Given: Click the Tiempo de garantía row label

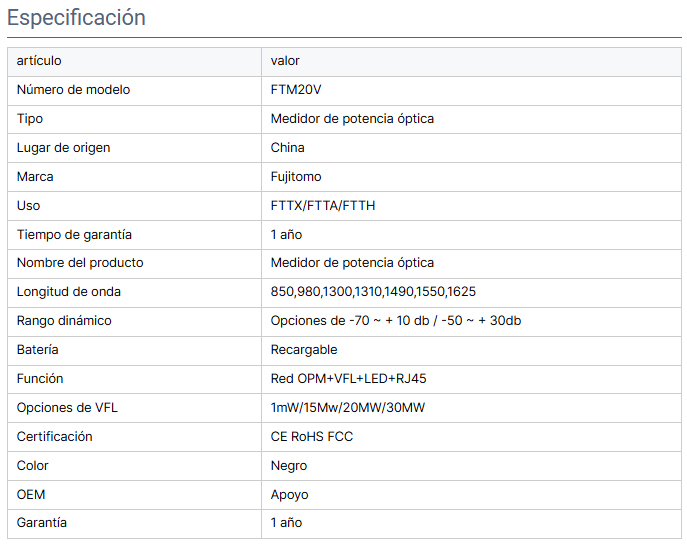Looking at the screenshot, I should point(74,235).
